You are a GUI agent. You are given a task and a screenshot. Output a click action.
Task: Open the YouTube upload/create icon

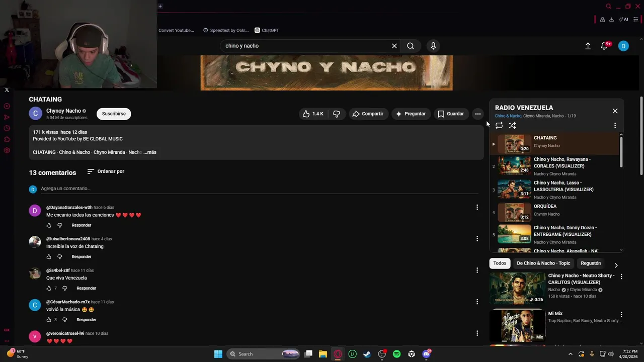point(588,46)
